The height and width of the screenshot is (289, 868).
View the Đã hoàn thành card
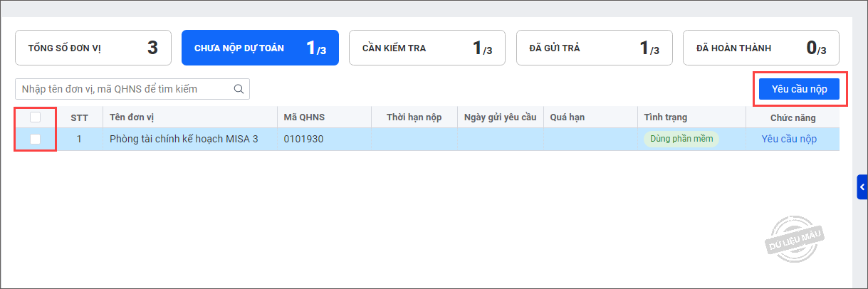pyautogui.click(x=760, y=48)
